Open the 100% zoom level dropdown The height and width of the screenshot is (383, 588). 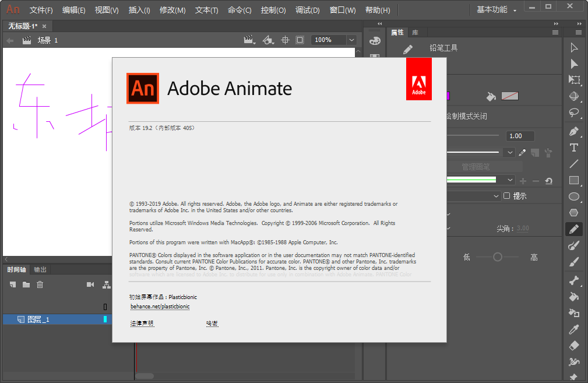pos(332,40)
